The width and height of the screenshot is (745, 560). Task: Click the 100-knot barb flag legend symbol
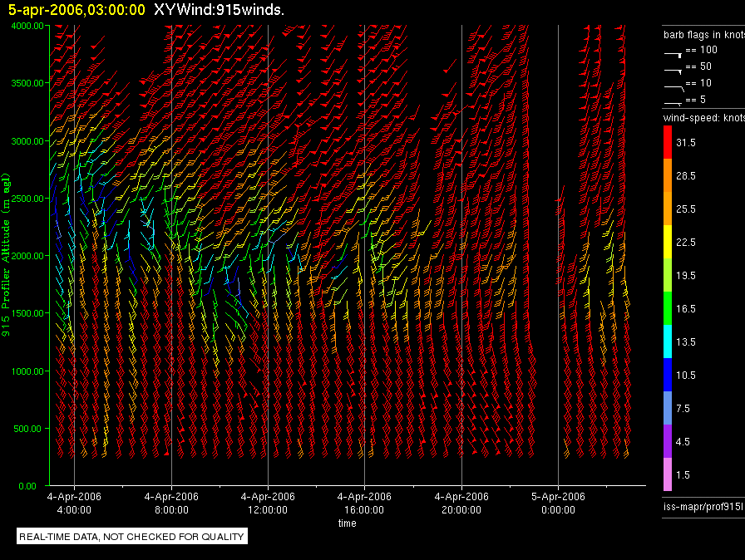click(x=673, y=52)
